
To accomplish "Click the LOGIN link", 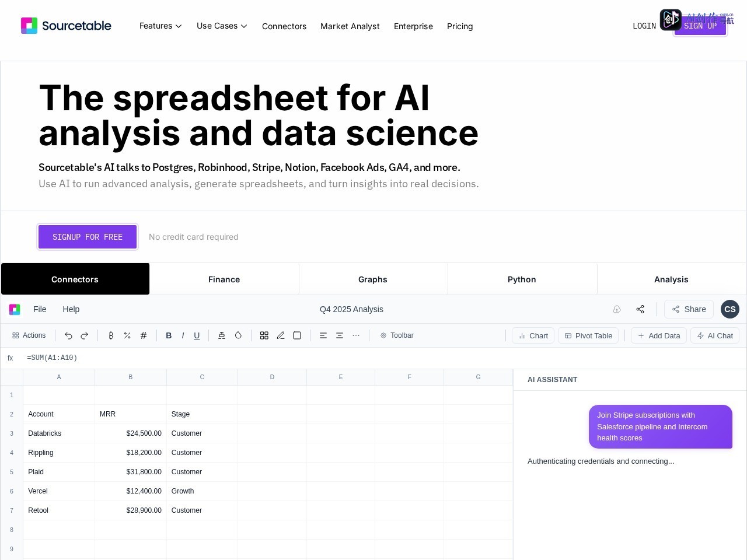I will tap(644, 26).
